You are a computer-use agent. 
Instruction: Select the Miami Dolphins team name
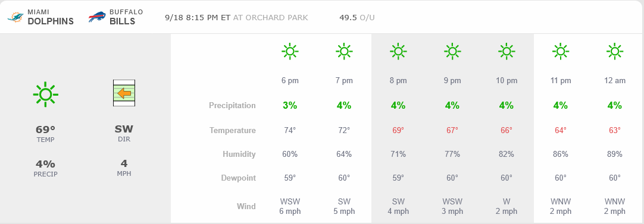pyautogui.click(x=51, y=18)
